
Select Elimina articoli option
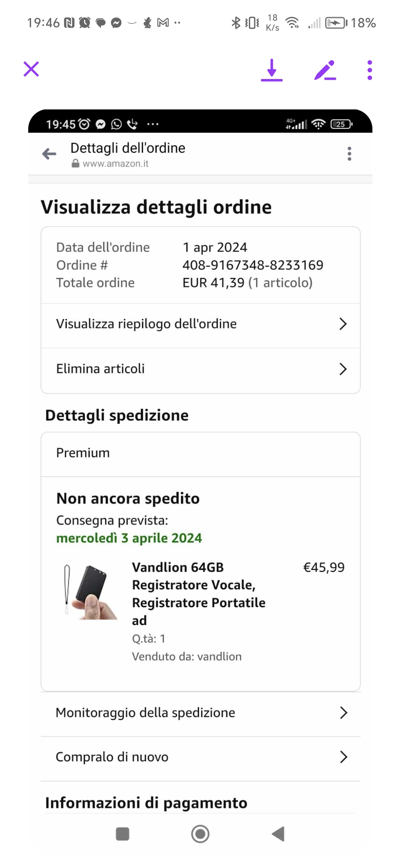point(100,369)
